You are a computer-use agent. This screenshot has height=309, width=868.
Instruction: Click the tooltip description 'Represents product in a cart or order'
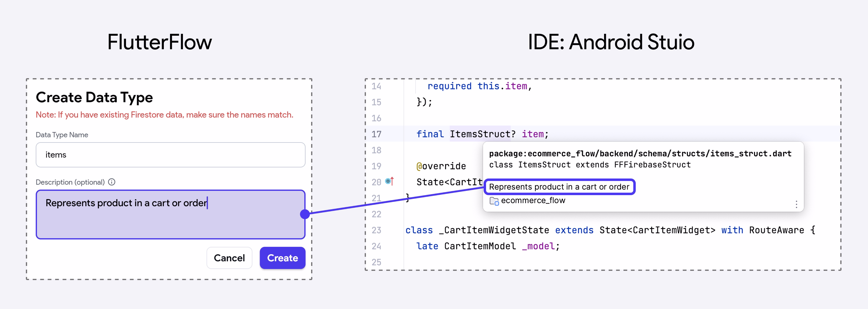click(x=559, y=187)
